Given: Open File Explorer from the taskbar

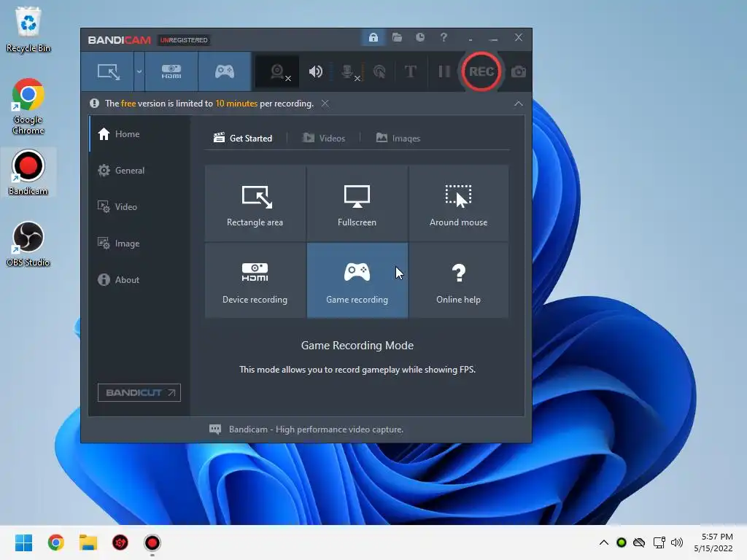Looking at the screenshot, I should 88,542.
